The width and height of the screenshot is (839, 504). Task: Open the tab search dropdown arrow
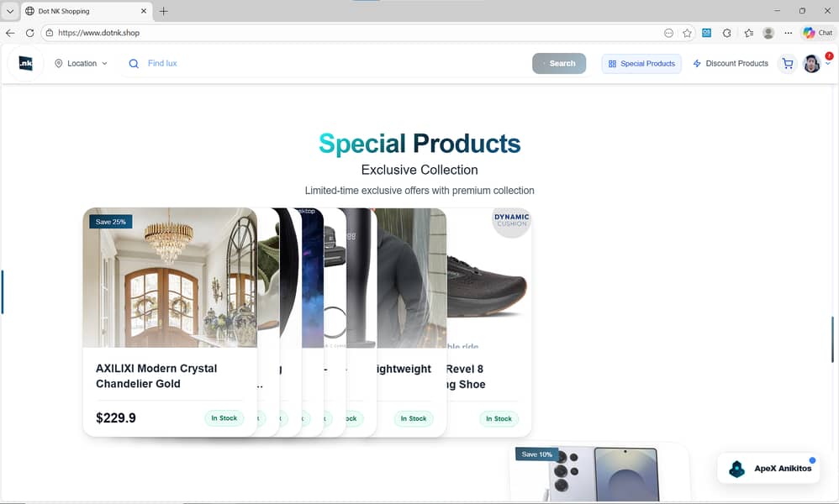(x=9, y=11)
